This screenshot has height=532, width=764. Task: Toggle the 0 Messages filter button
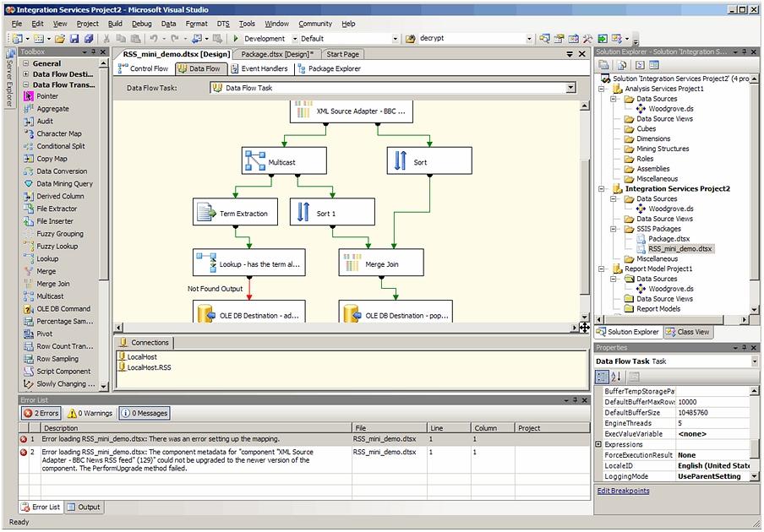pyautogui.click(x=144, y=413)
